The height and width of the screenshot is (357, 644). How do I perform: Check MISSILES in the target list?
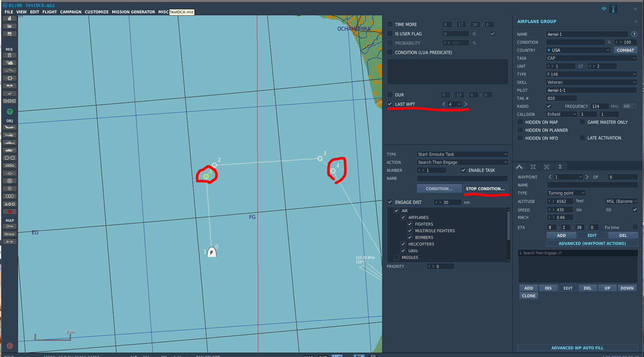[396, 257]
